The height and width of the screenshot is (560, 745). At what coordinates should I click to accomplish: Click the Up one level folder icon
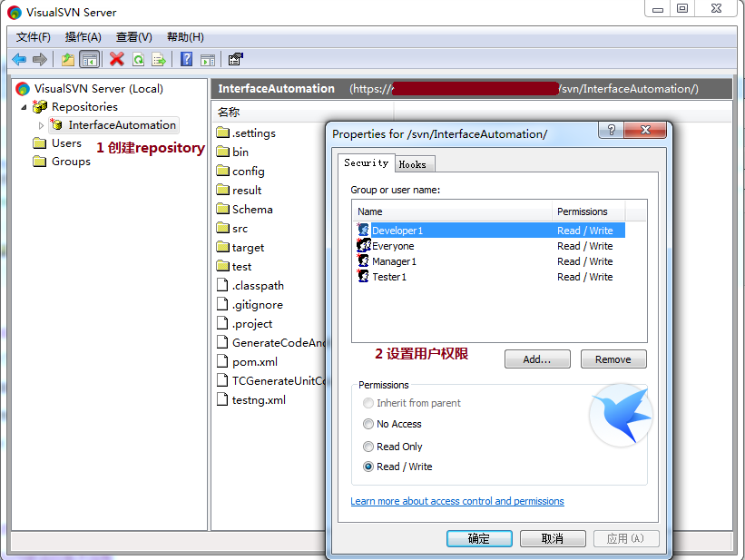[68, 59]
